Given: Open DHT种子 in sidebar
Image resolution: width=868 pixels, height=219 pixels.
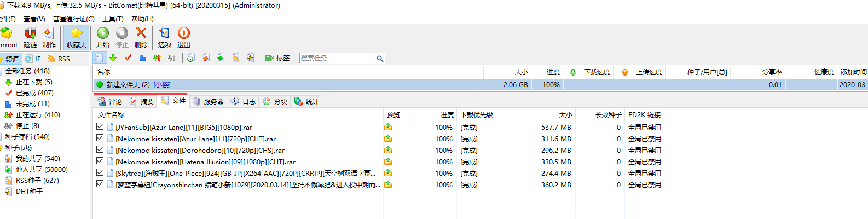Looking at the screenshot, I should tap(29, 192).
